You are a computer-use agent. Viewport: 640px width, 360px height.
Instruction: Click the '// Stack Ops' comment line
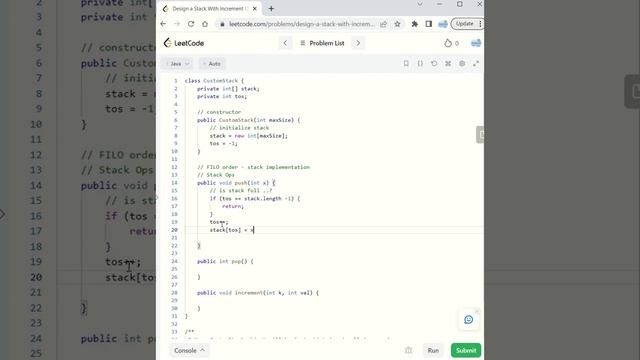click(216, 175)
